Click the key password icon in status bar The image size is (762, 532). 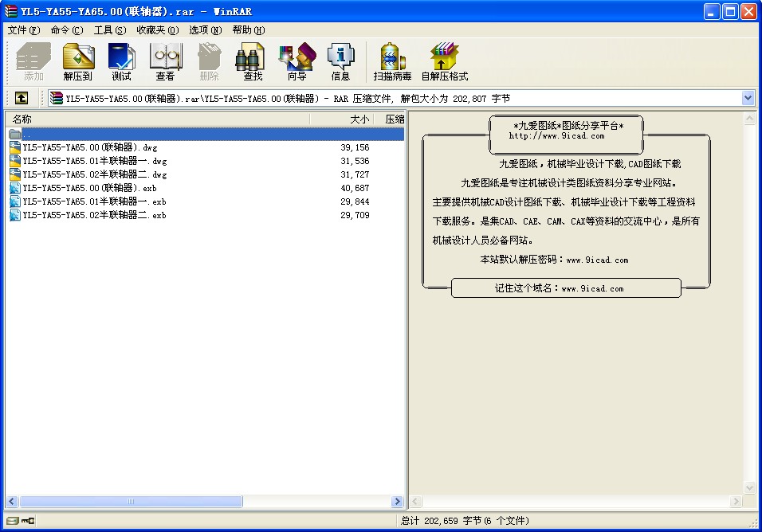click(28, 521)
